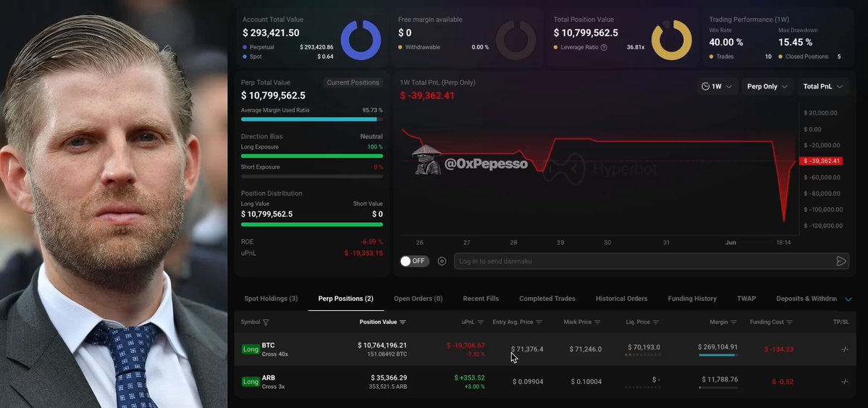Click the Long badge on ARB row

pyautogui.click(x=250, y=382)
